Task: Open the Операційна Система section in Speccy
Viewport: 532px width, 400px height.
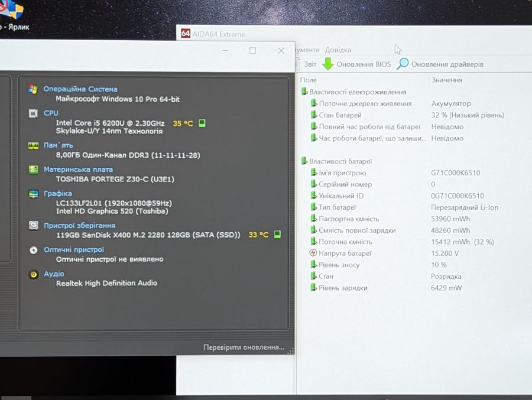Action: pyautogui.click(x=80, y=89)
